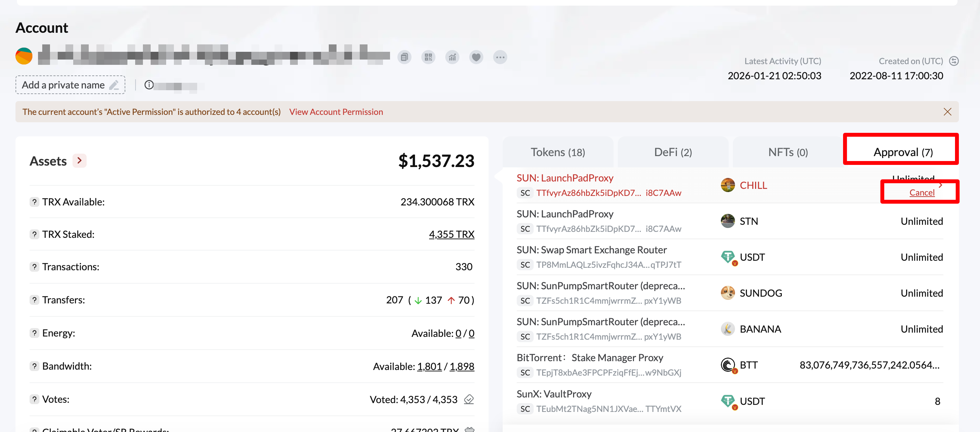Click the help icon for TRX Available
Screen dimensions: 980x432
click(x=34, y=202)
